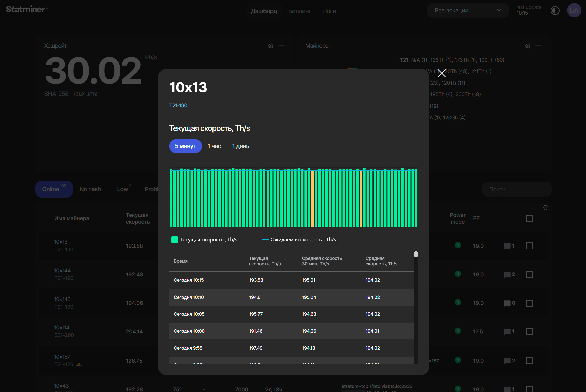Screen dimensions: 586x392
Task: Open miner table column settings gear
Action: click(545, 207)
